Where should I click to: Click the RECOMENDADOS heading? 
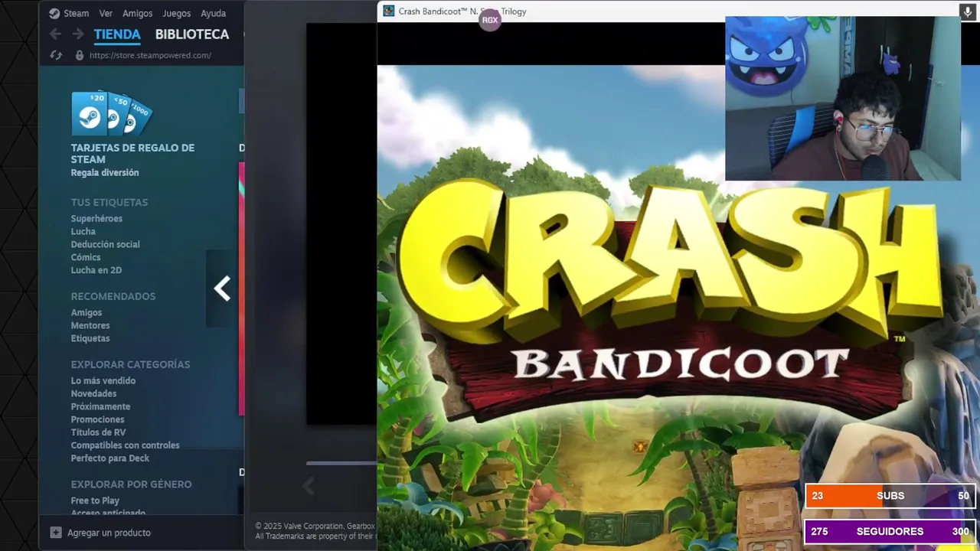click(x=113, y=296)
